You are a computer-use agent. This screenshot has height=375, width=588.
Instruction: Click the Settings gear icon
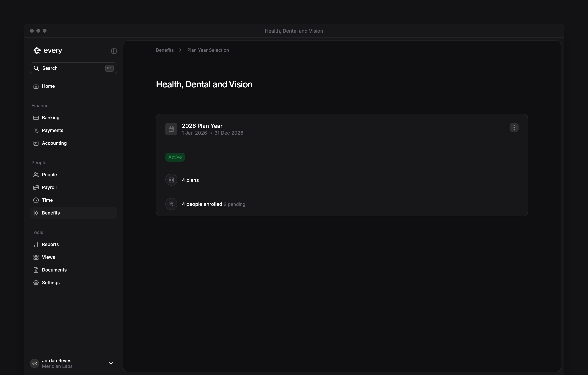coord(36,283)
